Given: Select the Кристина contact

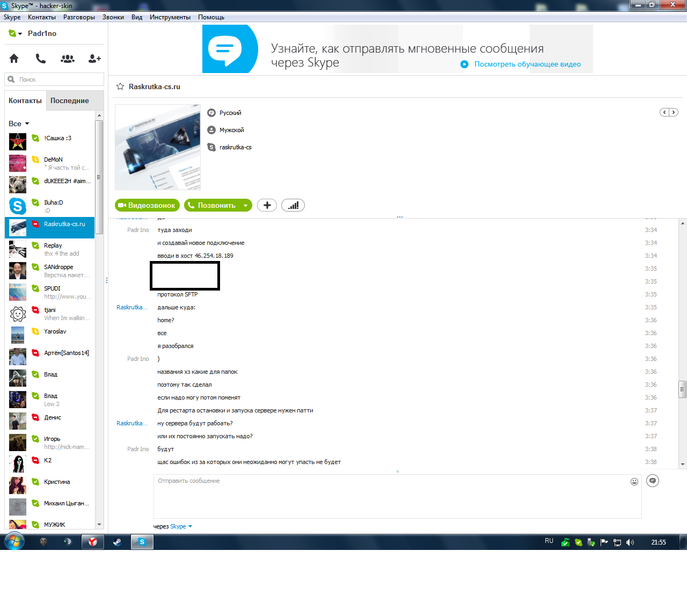Looking at the screenshot, I should (x=50, y=485).
